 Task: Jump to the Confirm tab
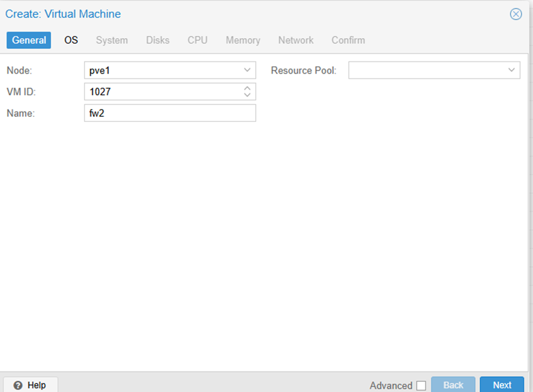coord(348,40)
